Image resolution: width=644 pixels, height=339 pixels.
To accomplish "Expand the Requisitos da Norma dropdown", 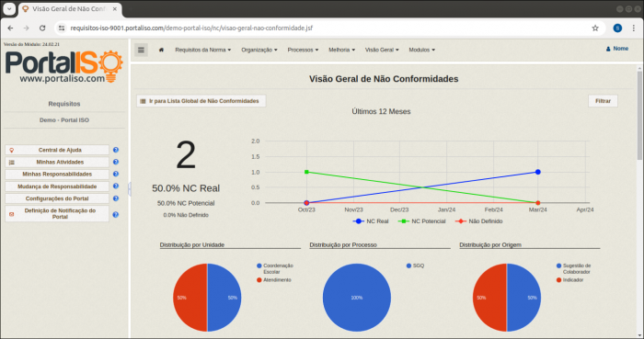I will point(203,50).
